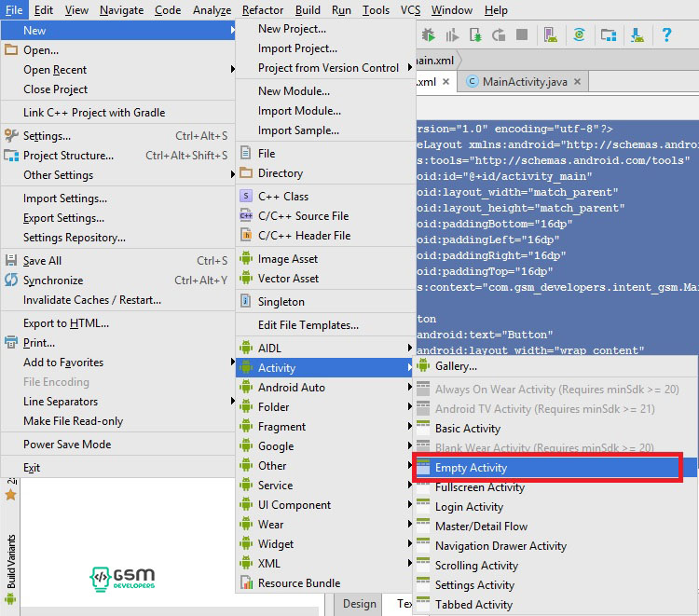
Task: Open the VCS menu
Action: click(x=410, y=10)
